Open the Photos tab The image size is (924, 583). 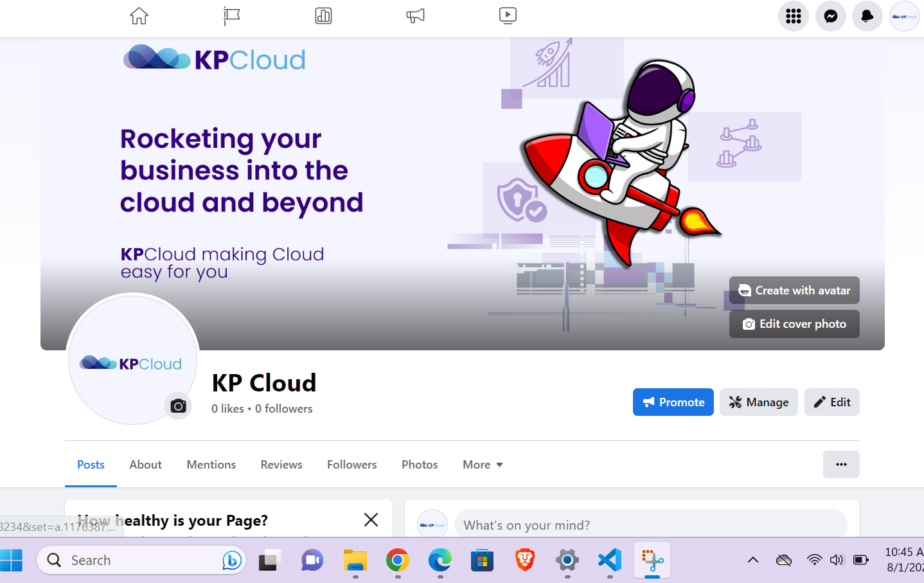pos(420,465)
